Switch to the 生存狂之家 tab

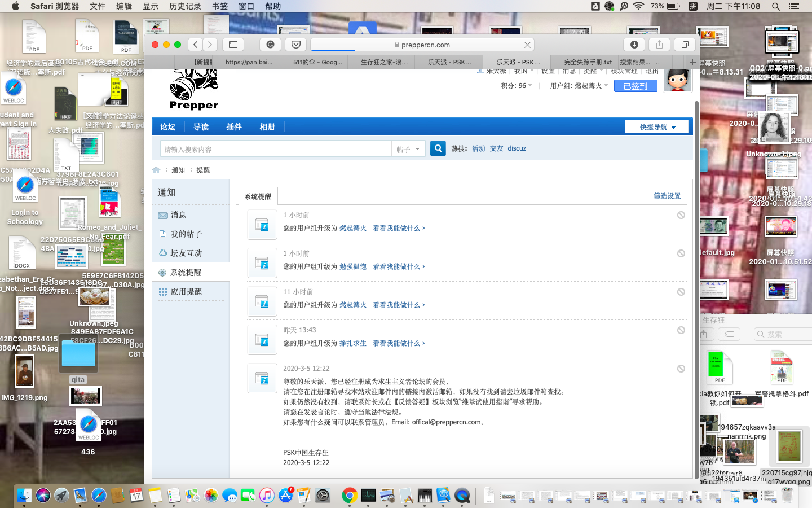[x=384, y=62]
